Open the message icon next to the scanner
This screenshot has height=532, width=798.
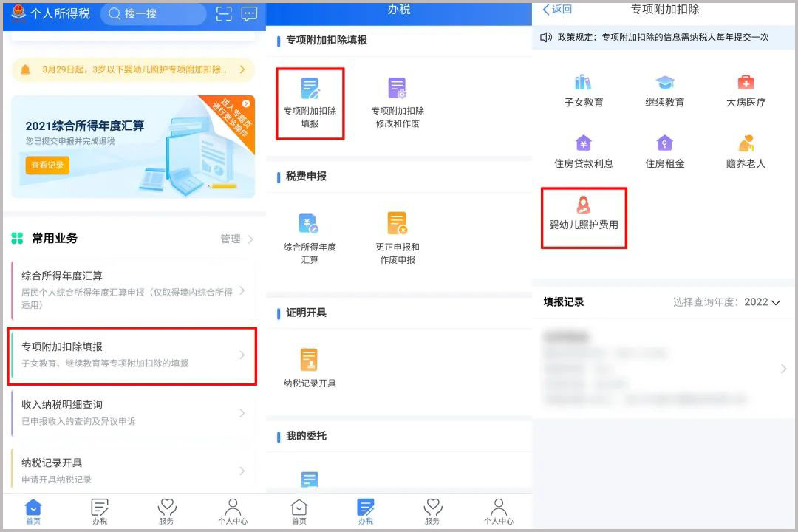click(249, 14)
